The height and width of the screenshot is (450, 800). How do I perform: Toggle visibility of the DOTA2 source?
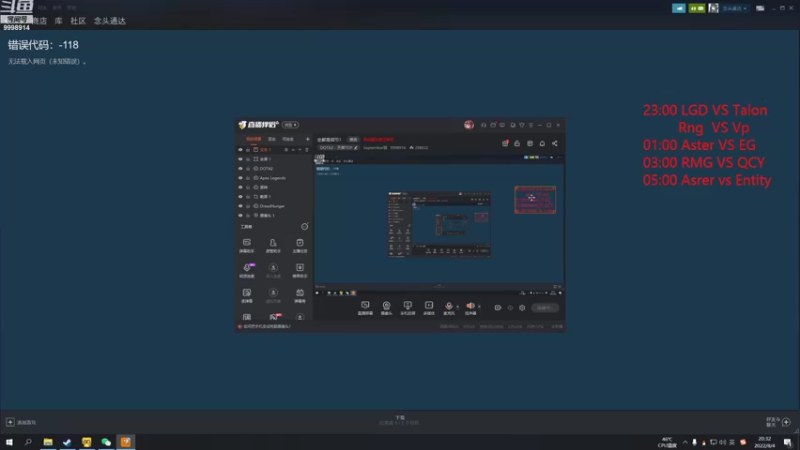point(240,168)
